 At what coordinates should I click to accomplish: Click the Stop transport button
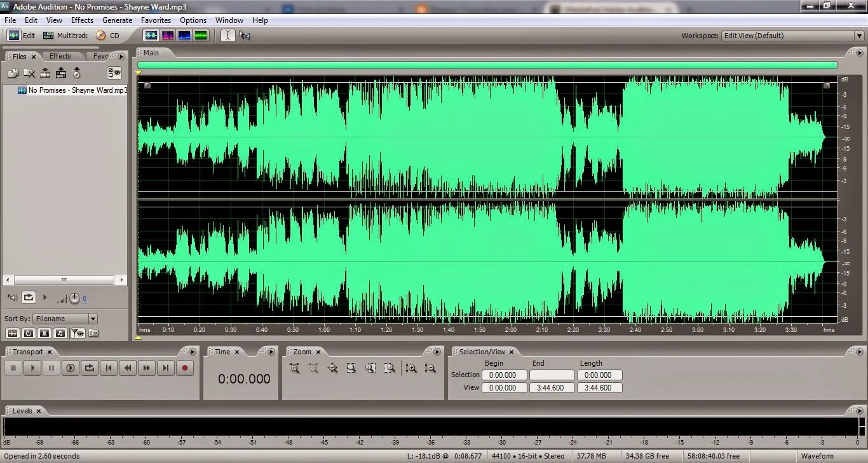pos(13,368)
